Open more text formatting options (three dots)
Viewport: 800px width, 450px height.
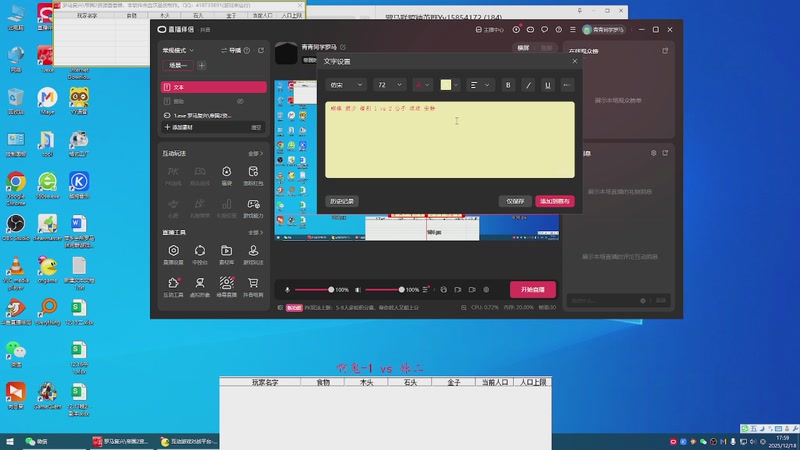click(566, 85)
